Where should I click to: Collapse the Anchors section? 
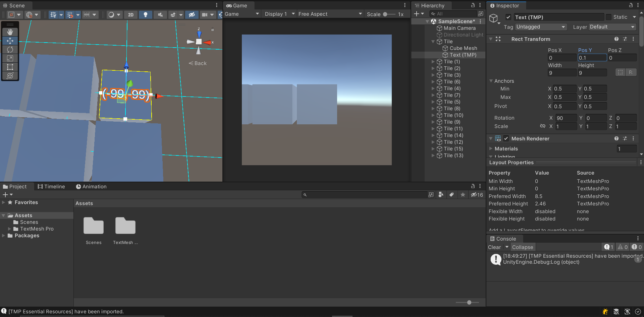pos(491,81)
